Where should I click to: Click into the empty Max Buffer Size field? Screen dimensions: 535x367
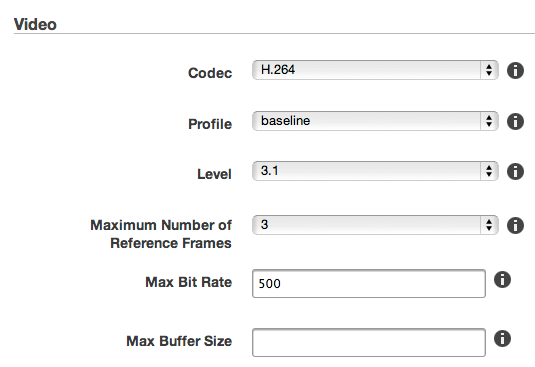(369, 342)
